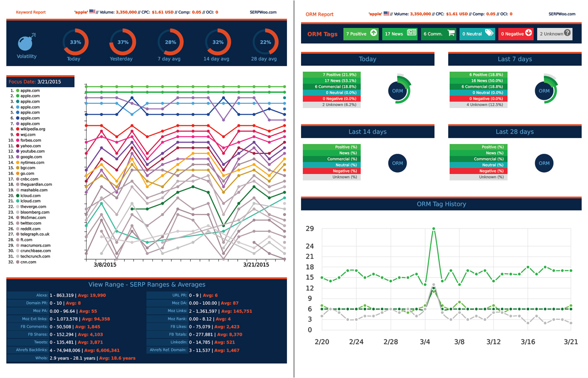Select wsj.com in ranking list
The height and width of the screenshot is (378, 588).
click(x=28, y=135)
